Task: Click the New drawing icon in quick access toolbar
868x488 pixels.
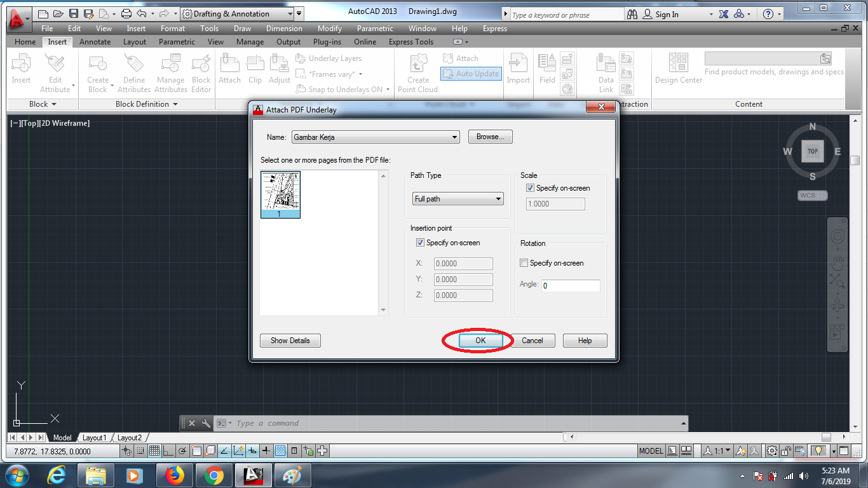Action: point(43,13)
